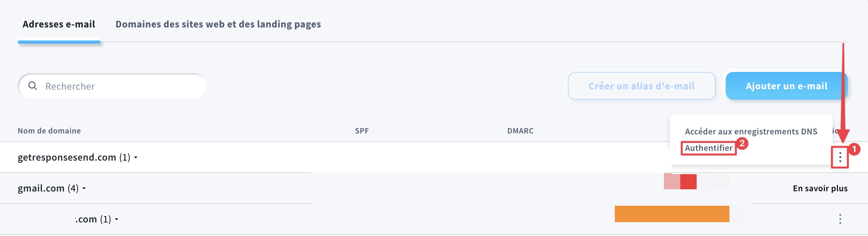Switch to the Adresses e-mail tab
The image size is (868, 236).
[x=59, y=24]
